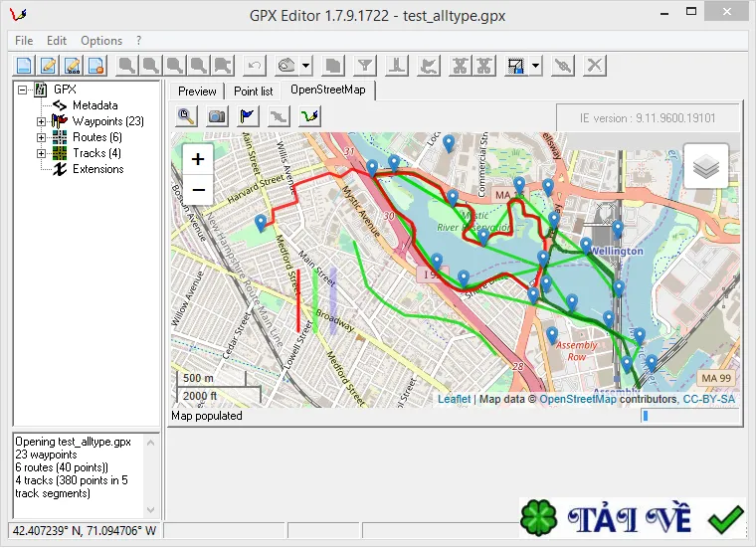Click the New file toolbar icon
756x548 pixels.
(25, 66)
